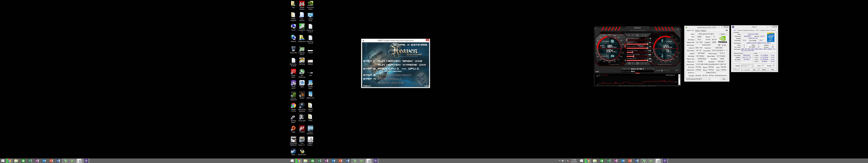Switch to Validation tab in GPU-Z
868x163 pixels.
tap(704, 31)
